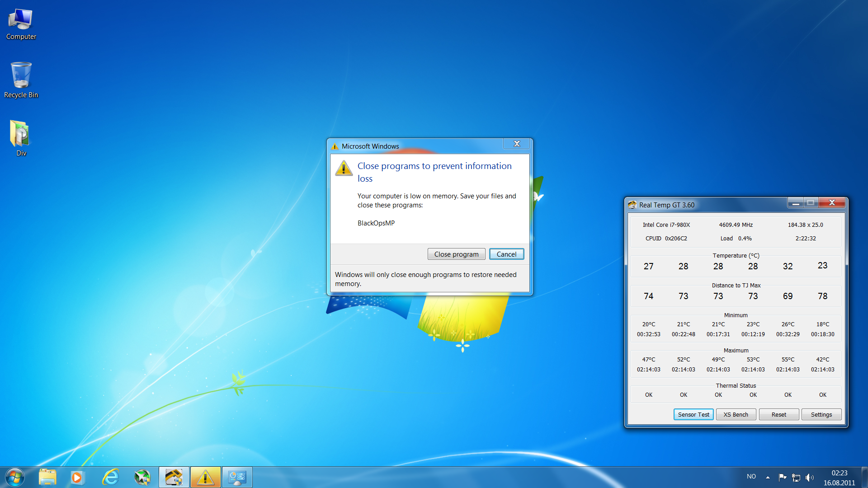Close the Real Temp GT window
Viewport: 868px width, 488px height.
pyautogui.click(x=832, y=203)
